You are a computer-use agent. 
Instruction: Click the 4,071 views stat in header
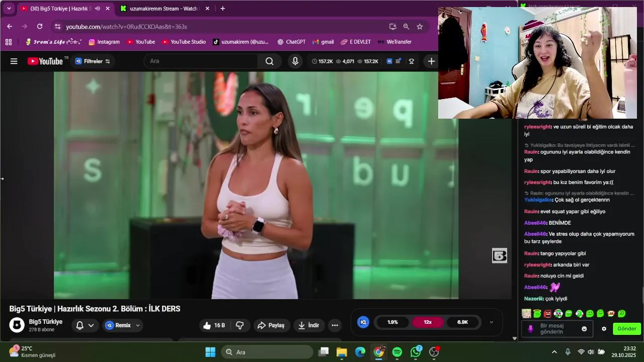point(345,61)
